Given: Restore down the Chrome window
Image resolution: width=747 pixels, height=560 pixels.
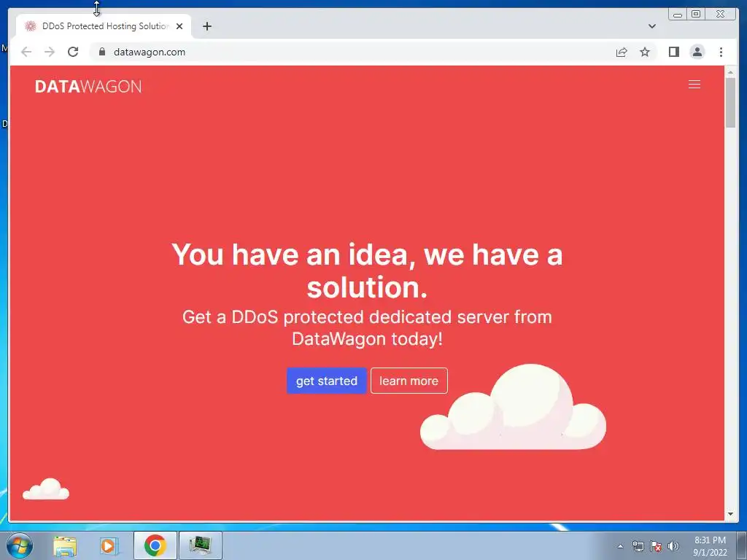Looking at the screenshot, I should click(x=695, y=15).
